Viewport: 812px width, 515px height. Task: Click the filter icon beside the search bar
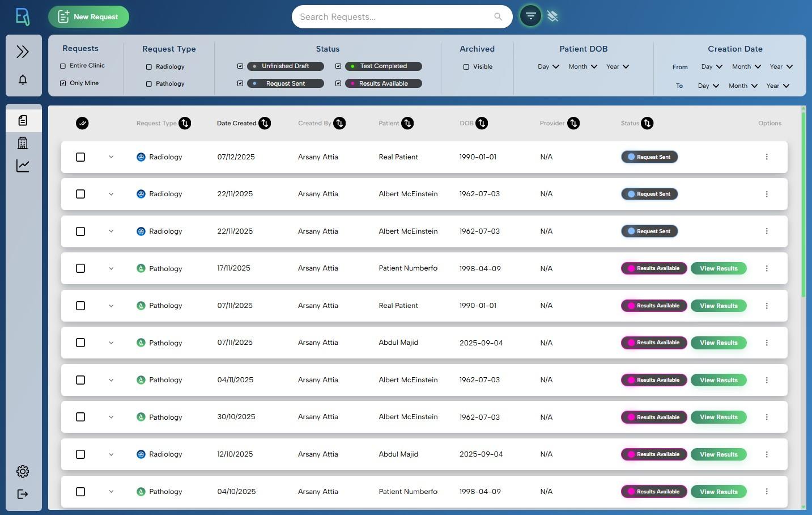[x=530, y=16]
